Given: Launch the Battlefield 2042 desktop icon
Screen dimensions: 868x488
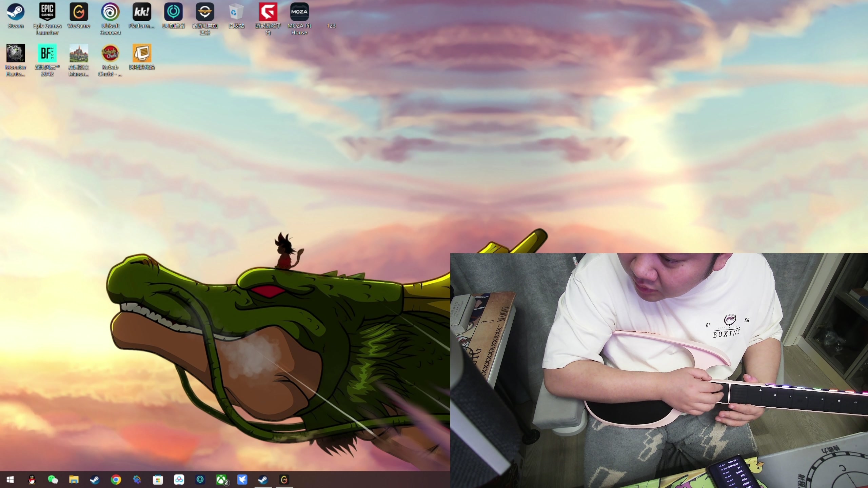Looking at the screenshot, I should (47, 54).
